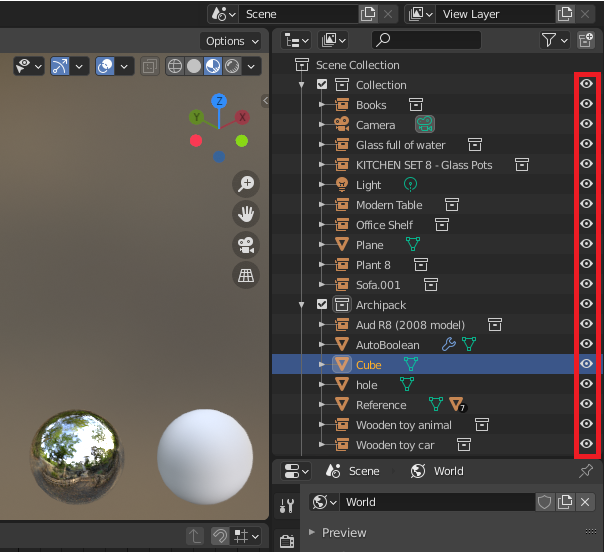Switch perspective/orthographic with the grid icon

point(246,275)
